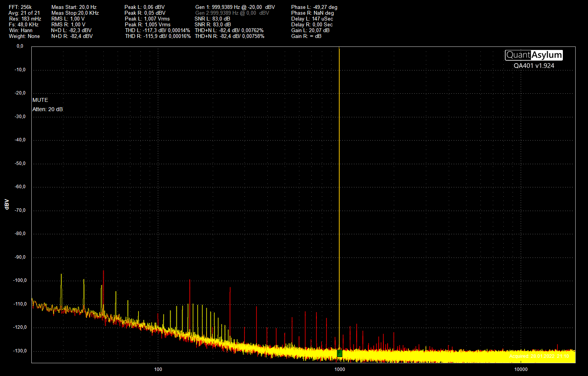Image resolution: width=588 pixels, height=376 pixels.
Task: Select the 'SNR R: 83,0 dB' reading
Action: [x=213, y=25]
